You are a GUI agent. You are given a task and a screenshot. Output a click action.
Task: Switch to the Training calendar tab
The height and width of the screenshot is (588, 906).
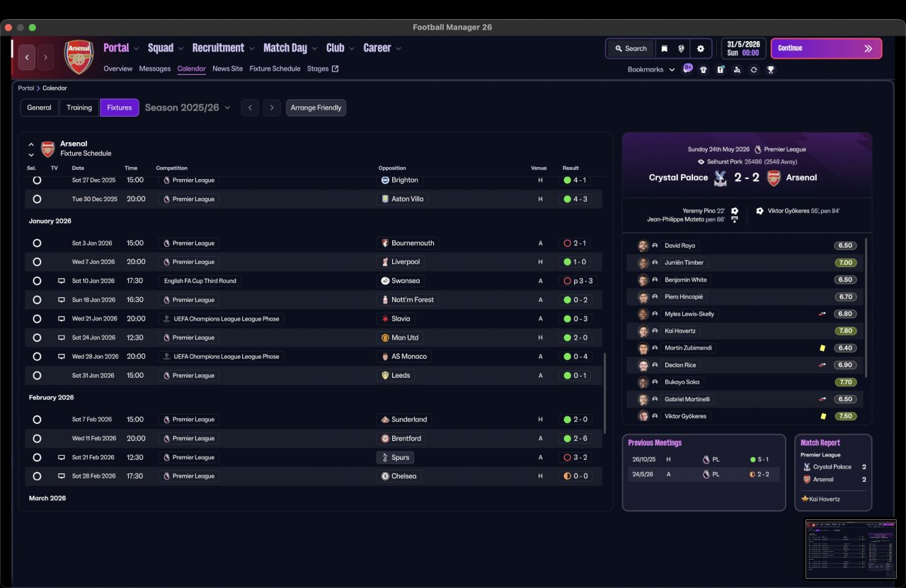coord(79,108)
